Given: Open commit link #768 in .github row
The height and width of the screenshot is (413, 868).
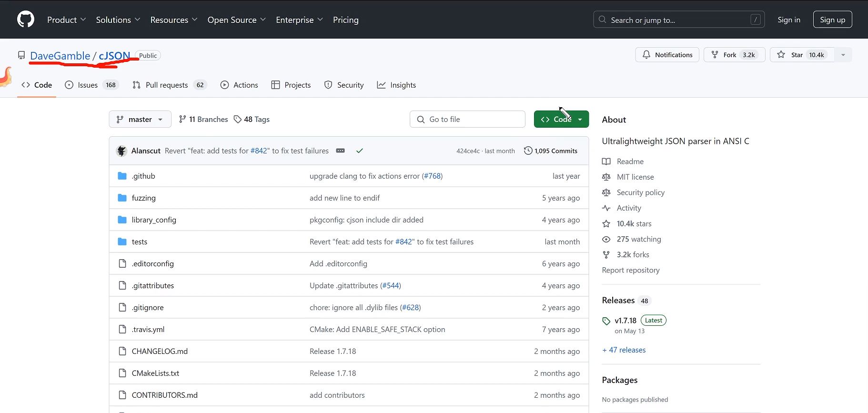Looking at the screenshot, I should click(x=433, y=176).
